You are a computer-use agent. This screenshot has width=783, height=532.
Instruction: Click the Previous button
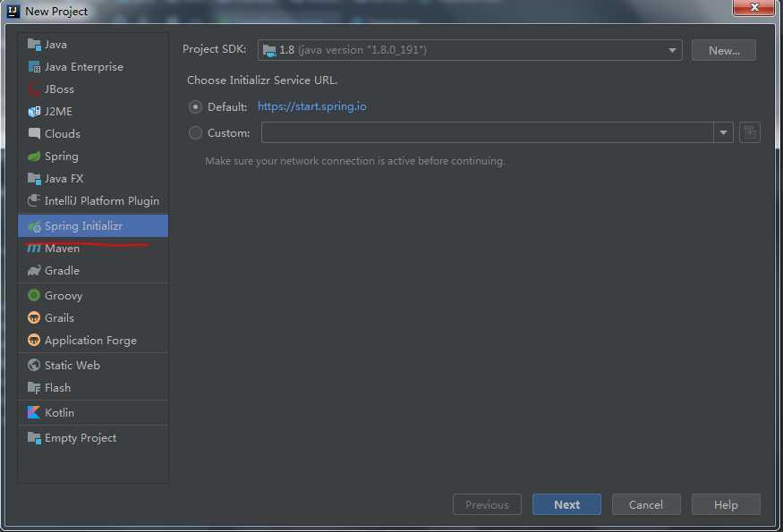click(x=487, y=504)
